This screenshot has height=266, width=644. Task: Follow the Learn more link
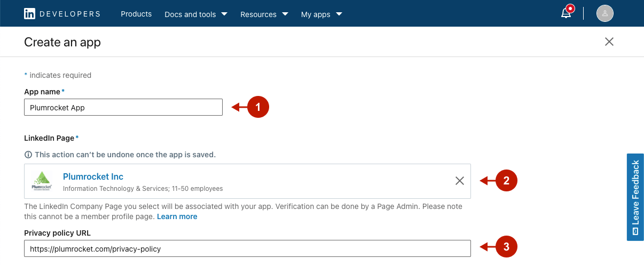click(x=177, y=216)
